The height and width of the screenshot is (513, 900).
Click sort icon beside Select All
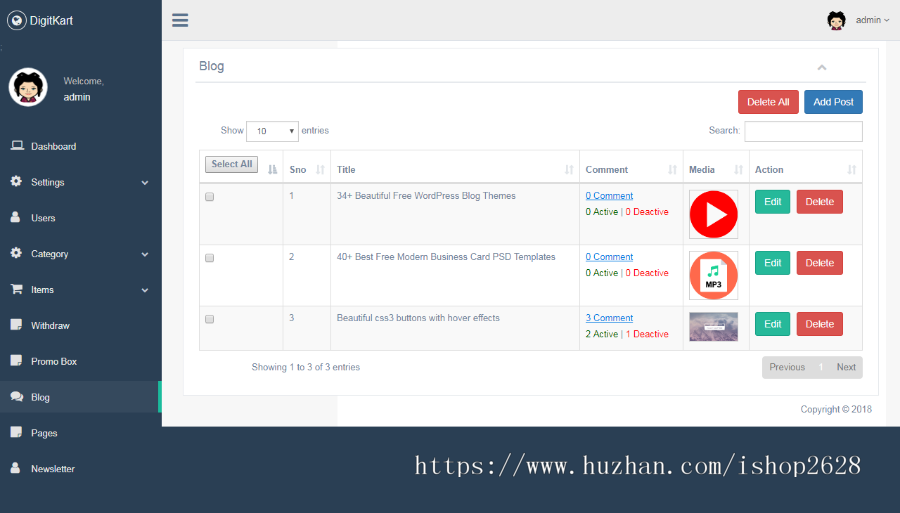[x=273, y=170]
